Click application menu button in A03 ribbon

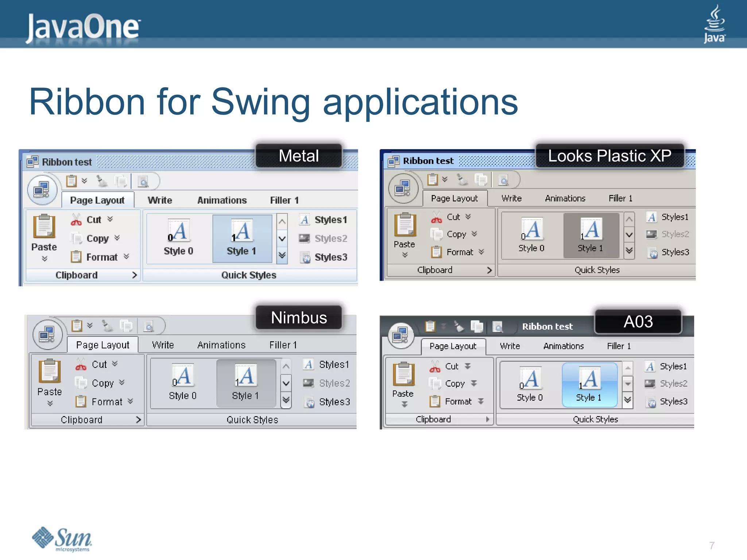[401, 336]
